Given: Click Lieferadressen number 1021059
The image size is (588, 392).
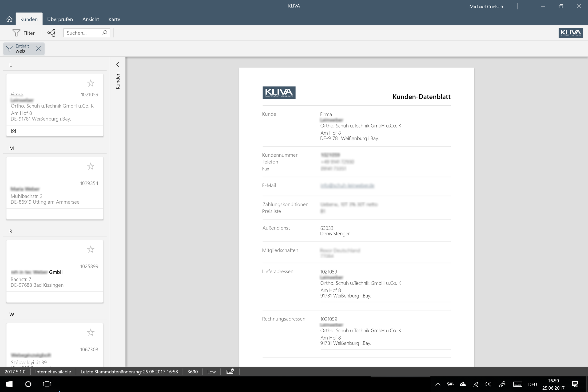Looking at the screenshot, I should pyautogui.click(x=329, y=272).
